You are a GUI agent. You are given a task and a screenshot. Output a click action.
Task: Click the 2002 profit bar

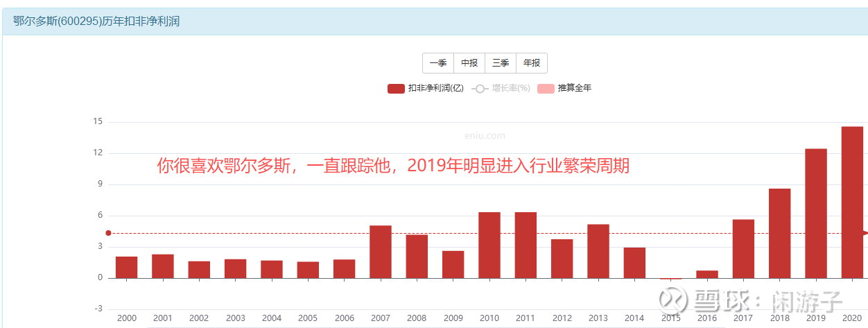click(199, 270)
